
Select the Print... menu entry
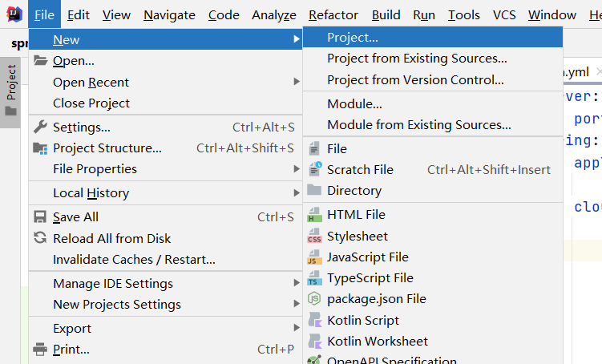[165, 350]
